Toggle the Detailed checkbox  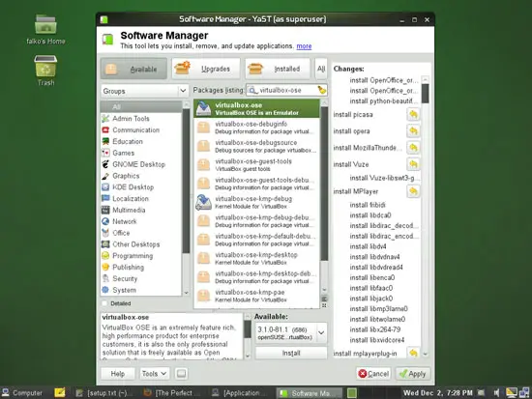pos(104,303)
